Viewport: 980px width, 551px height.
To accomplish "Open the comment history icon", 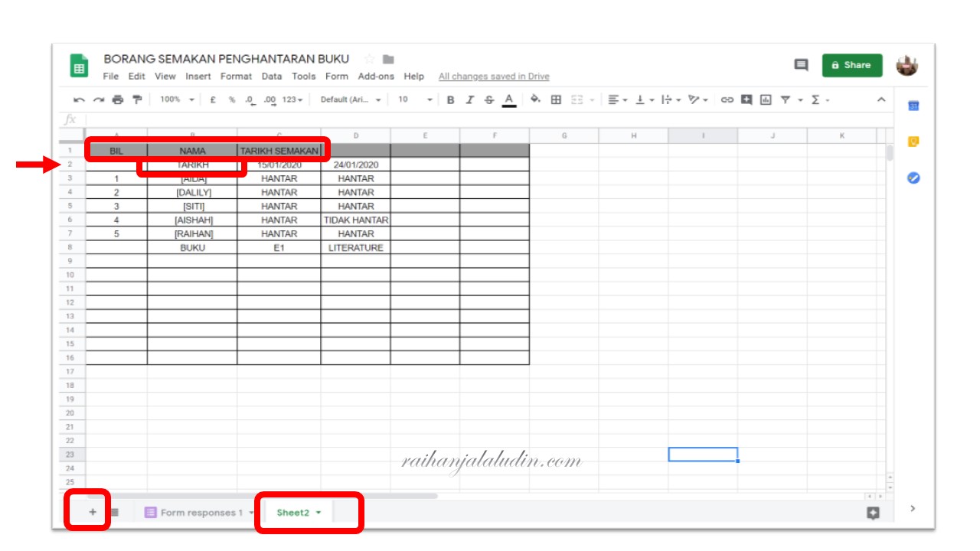I will coord(801,65).
